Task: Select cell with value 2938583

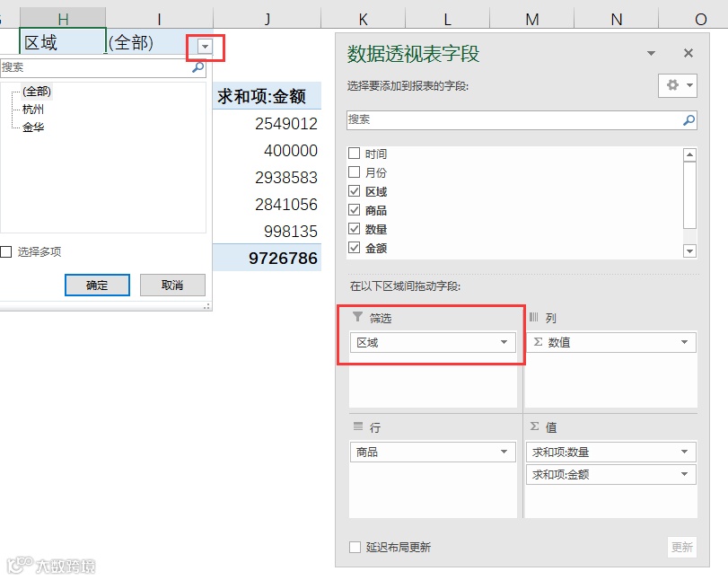Action: click(x=267, y=178)
